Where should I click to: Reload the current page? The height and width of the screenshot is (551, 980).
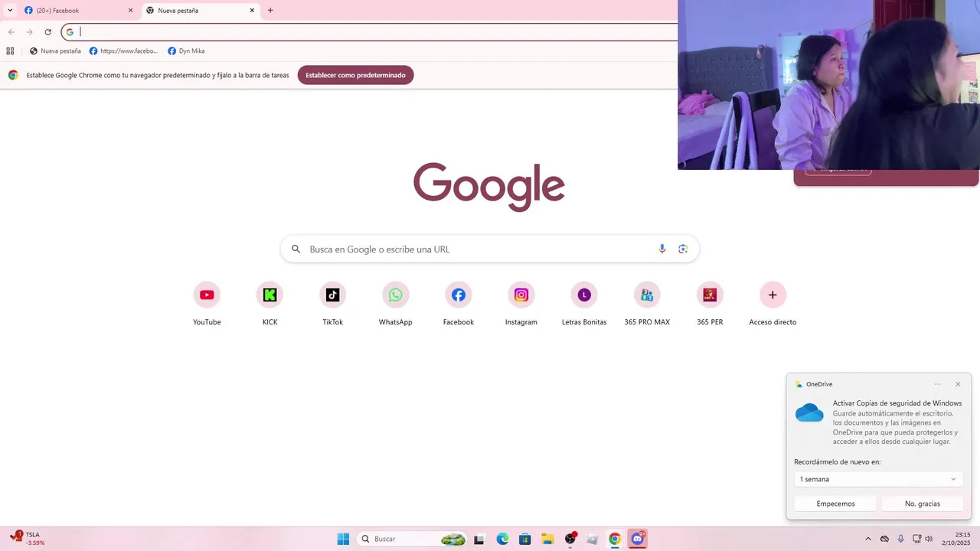click(x=47, y=32)
